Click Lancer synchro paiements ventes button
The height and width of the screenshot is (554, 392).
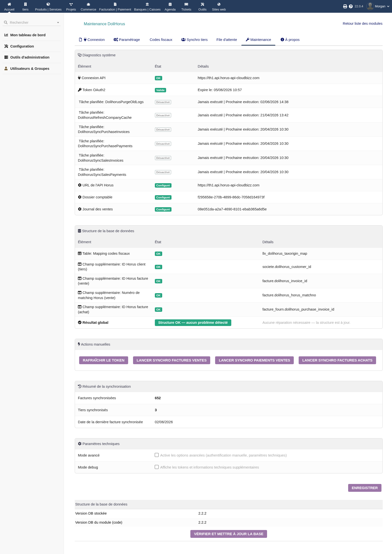[254, 360]
